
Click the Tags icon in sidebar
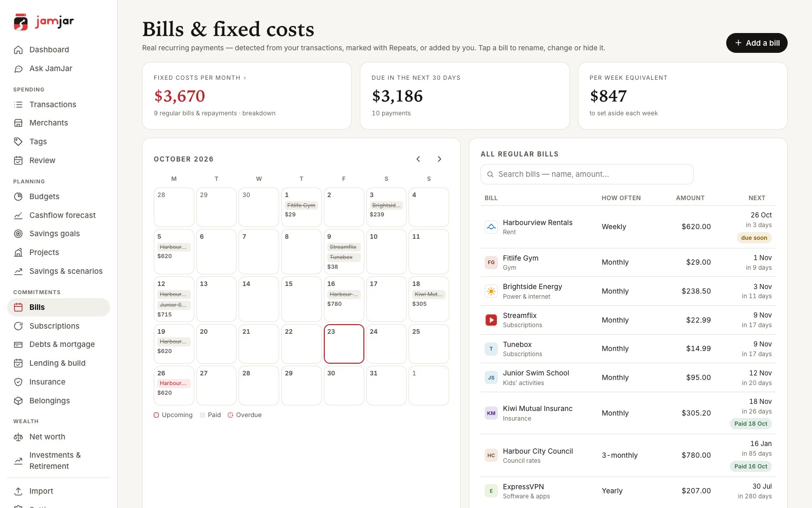click(18, 142)
